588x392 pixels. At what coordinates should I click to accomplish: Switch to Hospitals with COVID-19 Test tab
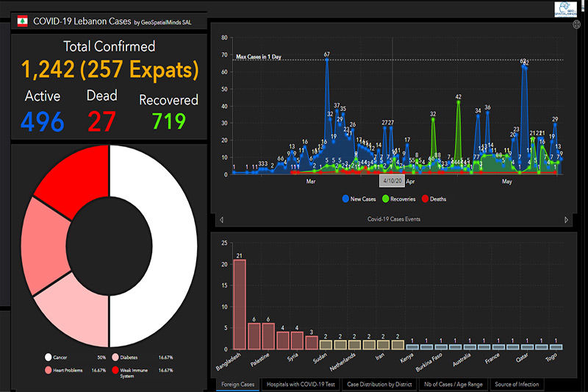301,385
